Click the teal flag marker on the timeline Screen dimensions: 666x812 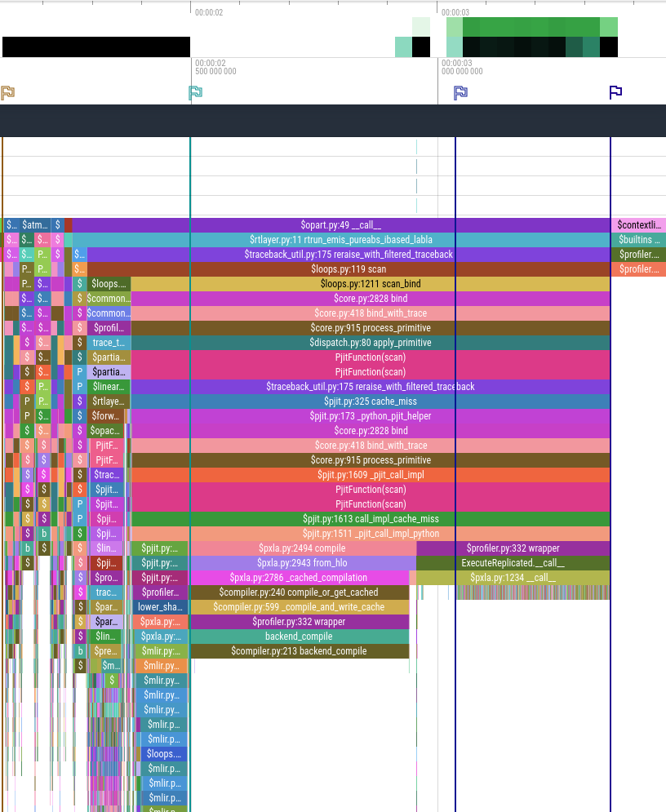(x=196, y=92)
